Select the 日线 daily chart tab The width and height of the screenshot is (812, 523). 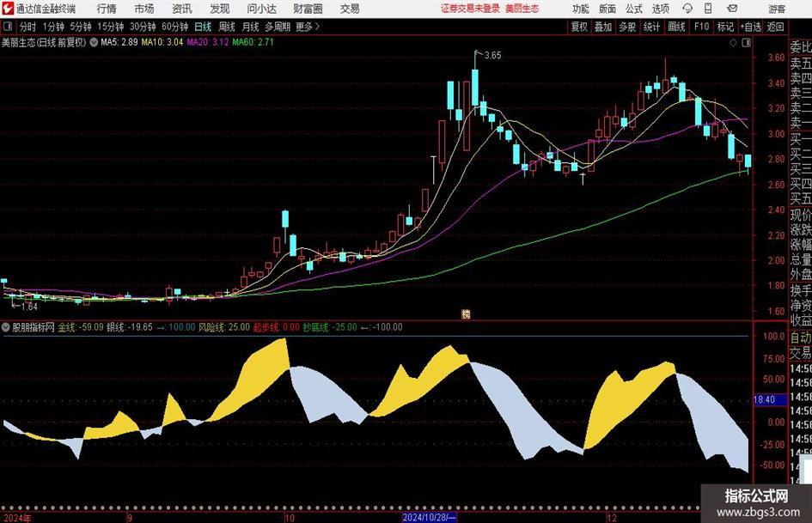(203, 27)
